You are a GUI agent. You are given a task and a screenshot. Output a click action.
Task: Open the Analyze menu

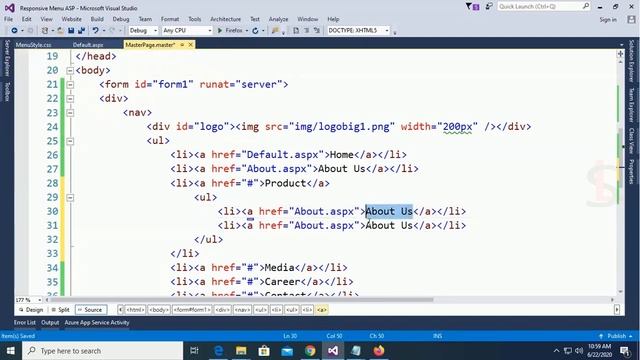pos(278,19)
